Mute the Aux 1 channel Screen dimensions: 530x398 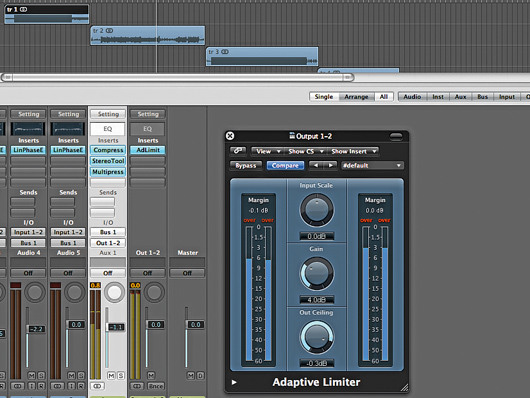coord(111,375)
